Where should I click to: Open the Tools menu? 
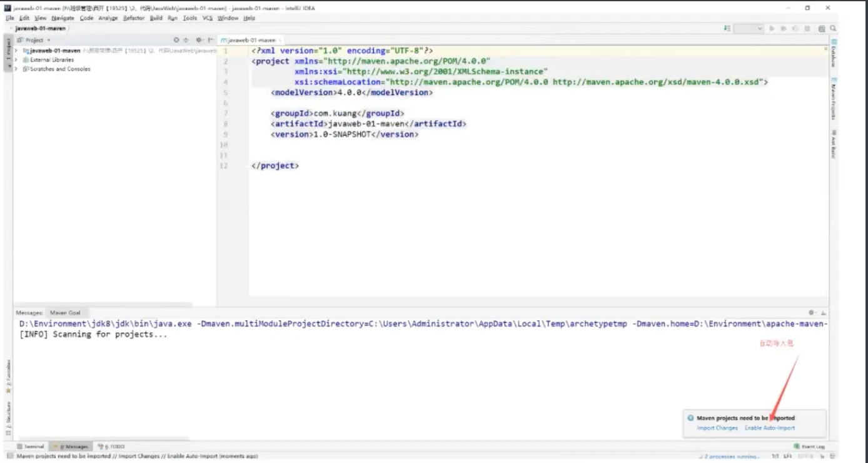click(190, 18)
